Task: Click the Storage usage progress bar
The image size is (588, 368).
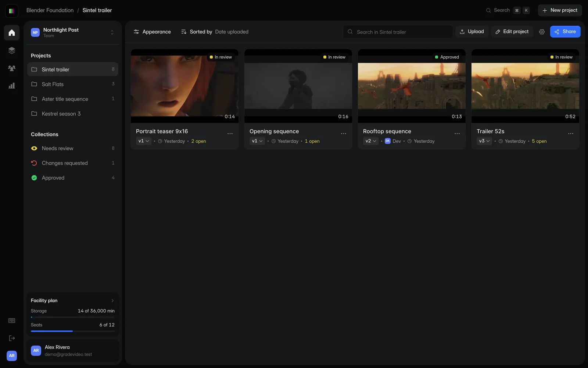Action: (73, 317)
